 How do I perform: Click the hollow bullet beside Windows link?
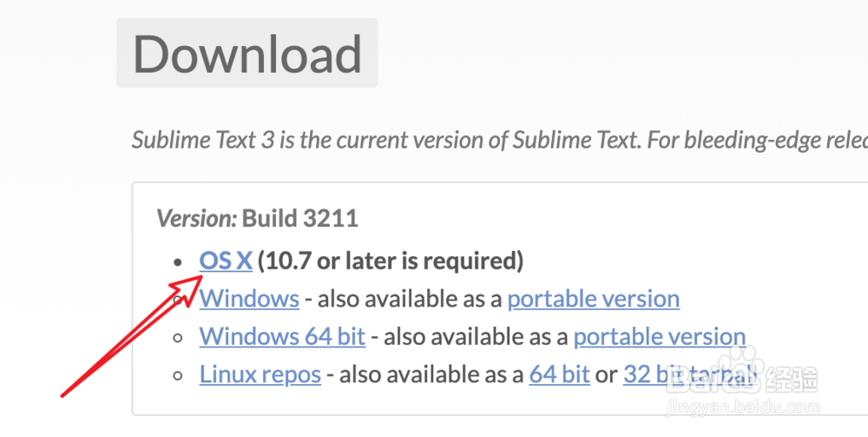point(178,299)
